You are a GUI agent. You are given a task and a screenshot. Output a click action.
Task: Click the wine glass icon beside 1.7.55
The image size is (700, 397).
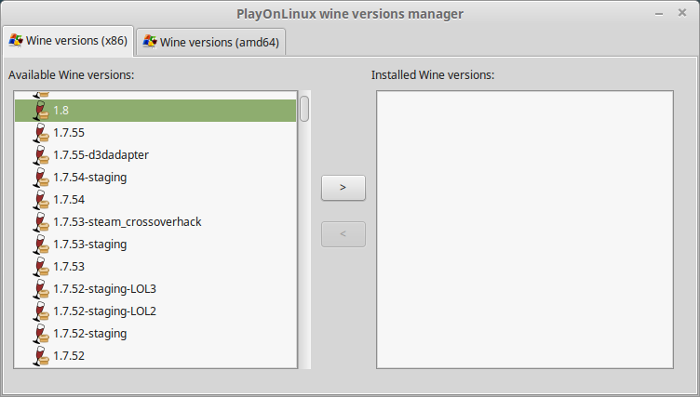[x=41, y=133]
